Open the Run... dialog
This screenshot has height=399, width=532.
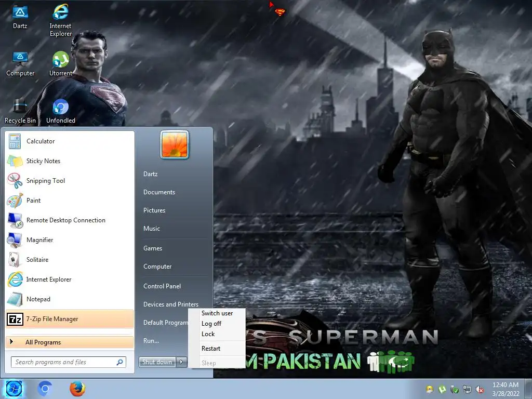[151, 341]
